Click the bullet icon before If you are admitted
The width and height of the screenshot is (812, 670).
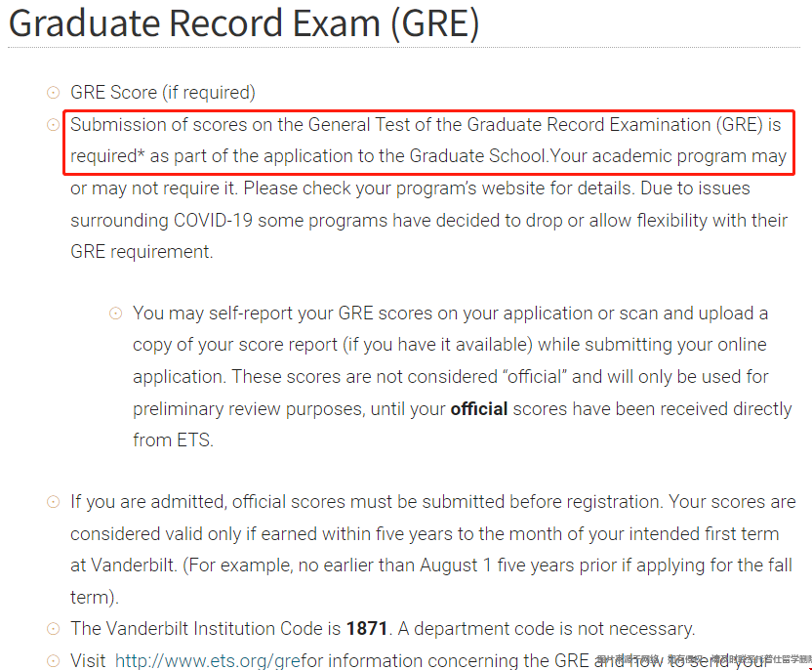click(x=54, y=502)
